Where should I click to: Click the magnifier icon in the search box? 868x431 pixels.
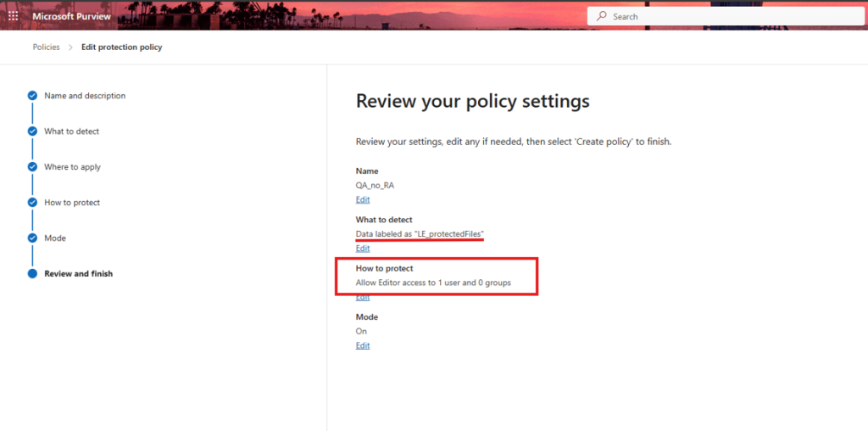[602, 16]
